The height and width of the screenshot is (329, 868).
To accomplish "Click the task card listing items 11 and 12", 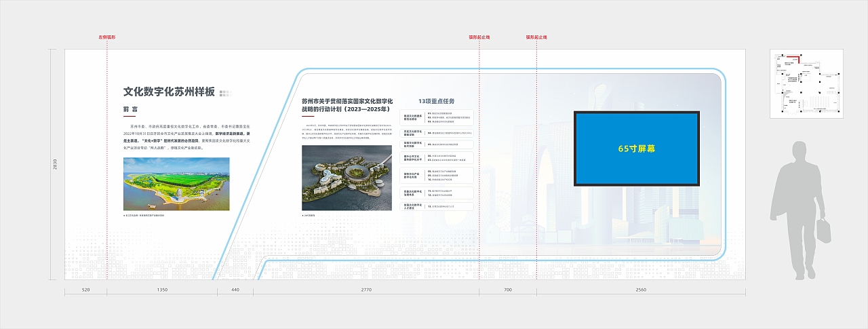I will (436, 193).
